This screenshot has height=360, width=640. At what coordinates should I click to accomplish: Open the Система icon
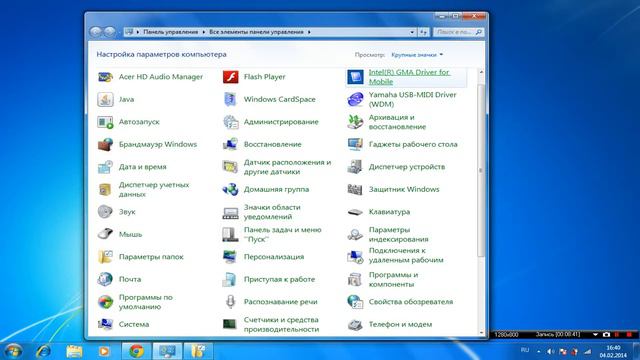click(105, 324)
